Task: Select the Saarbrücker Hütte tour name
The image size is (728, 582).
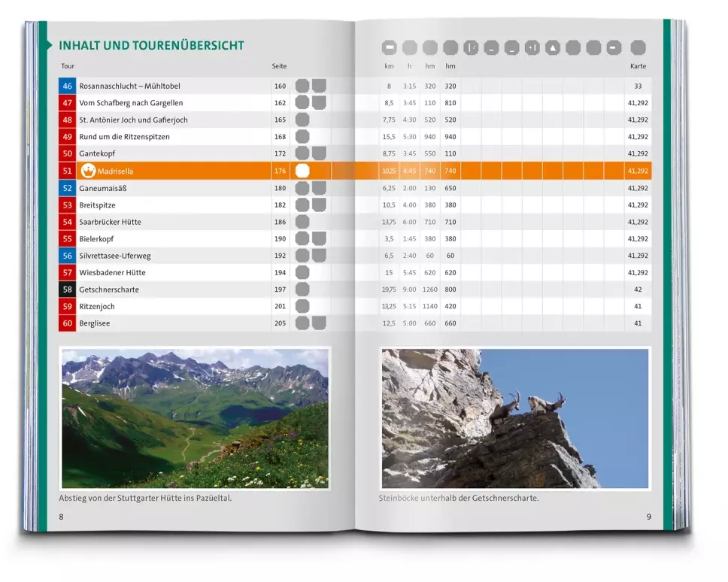Action: click(x=110, y=222)
